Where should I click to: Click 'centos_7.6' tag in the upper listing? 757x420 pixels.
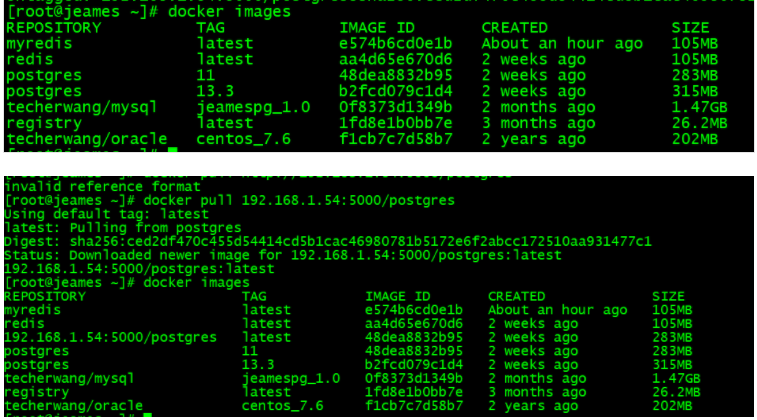[x=244, y=140]
